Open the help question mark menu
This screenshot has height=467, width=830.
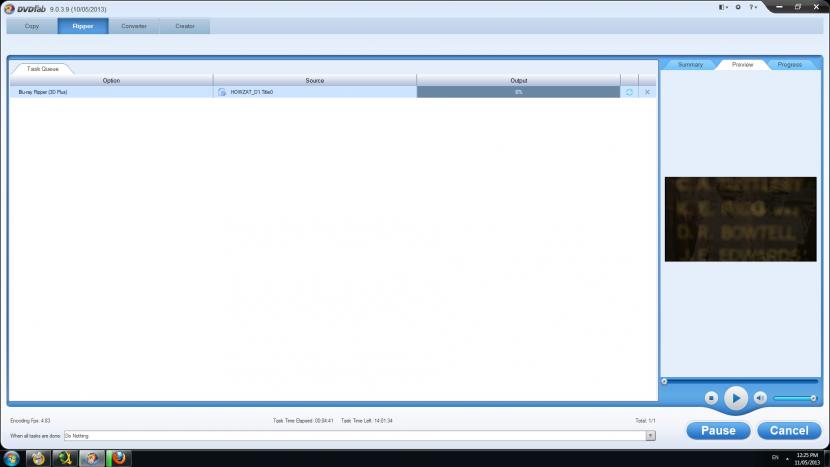(x=753, y=7)
